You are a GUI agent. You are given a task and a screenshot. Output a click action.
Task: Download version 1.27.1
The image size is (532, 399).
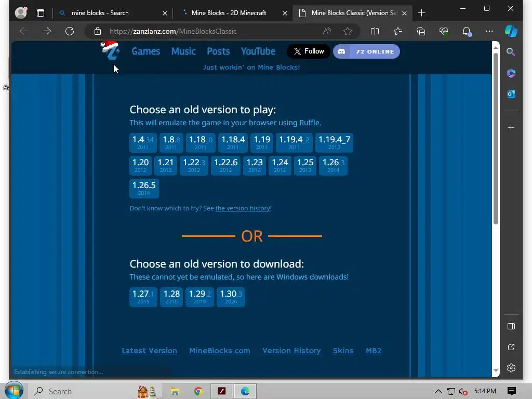[143, 297]
